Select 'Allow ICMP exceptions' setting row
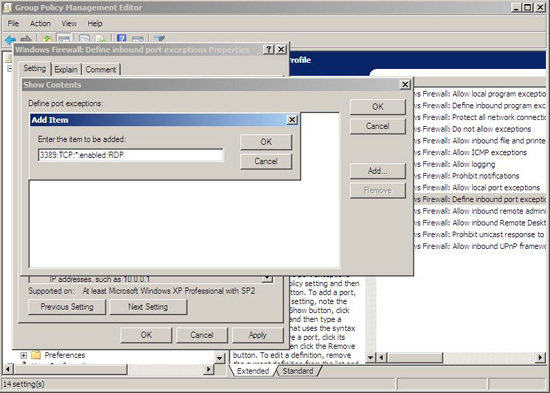 (x=480, y=153)
